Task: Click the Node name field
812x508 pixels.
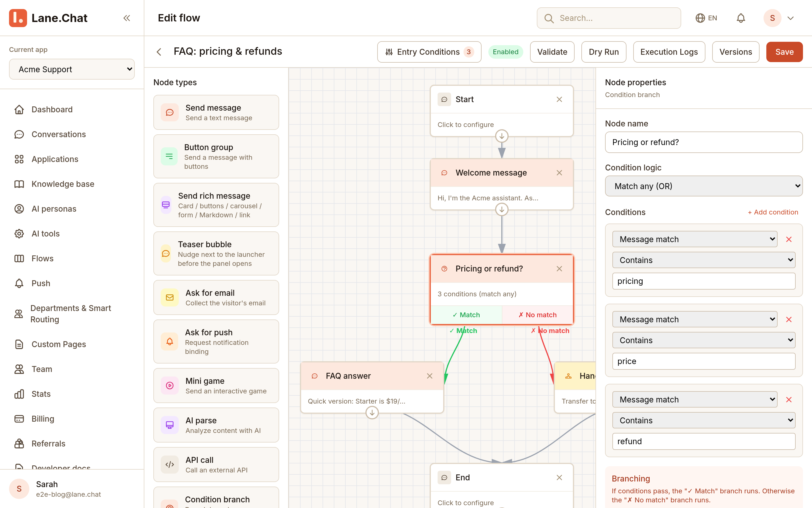Action: (704, 142)
